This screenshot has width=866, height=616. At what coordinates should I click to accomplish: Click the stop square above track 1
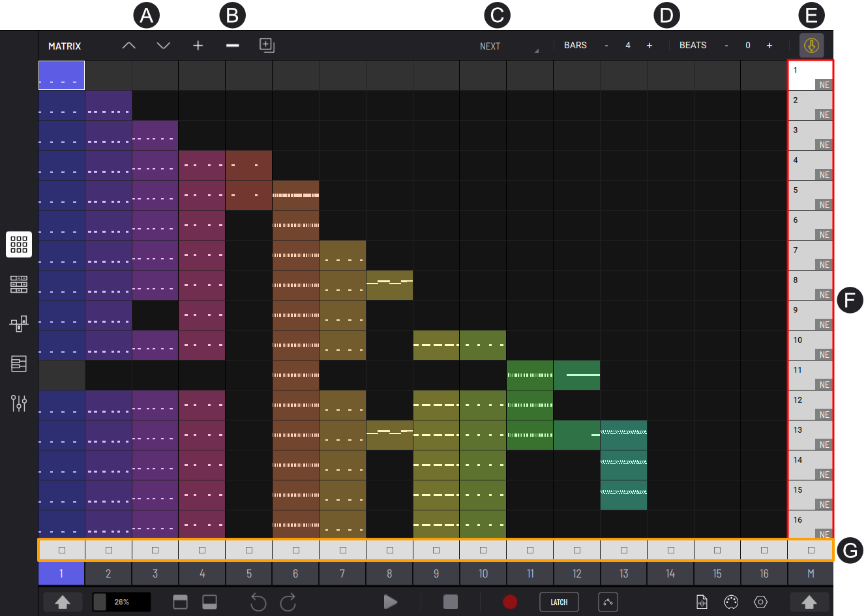pos(62,550)
